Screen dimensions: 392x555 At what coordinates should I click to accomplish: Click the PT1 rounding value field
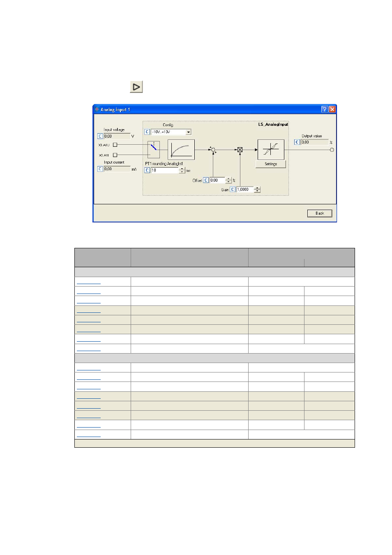(x=165, y=170)
